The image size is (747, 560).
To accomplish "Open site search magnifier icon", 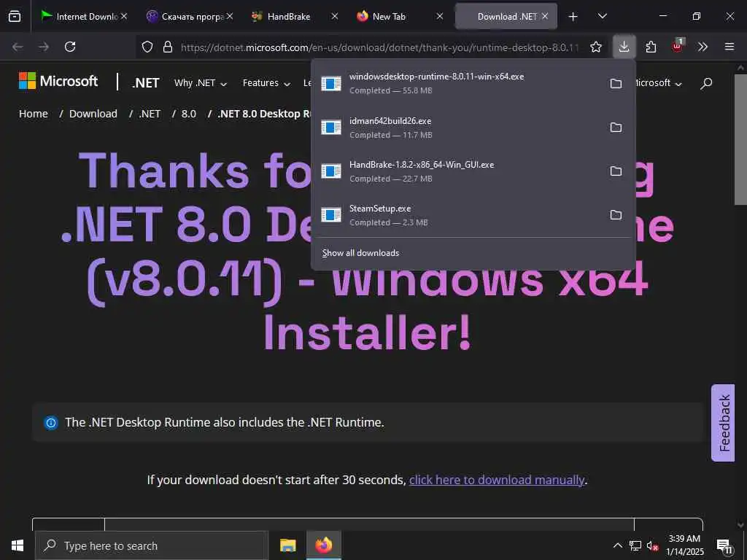I will click(x=706, y=83).
